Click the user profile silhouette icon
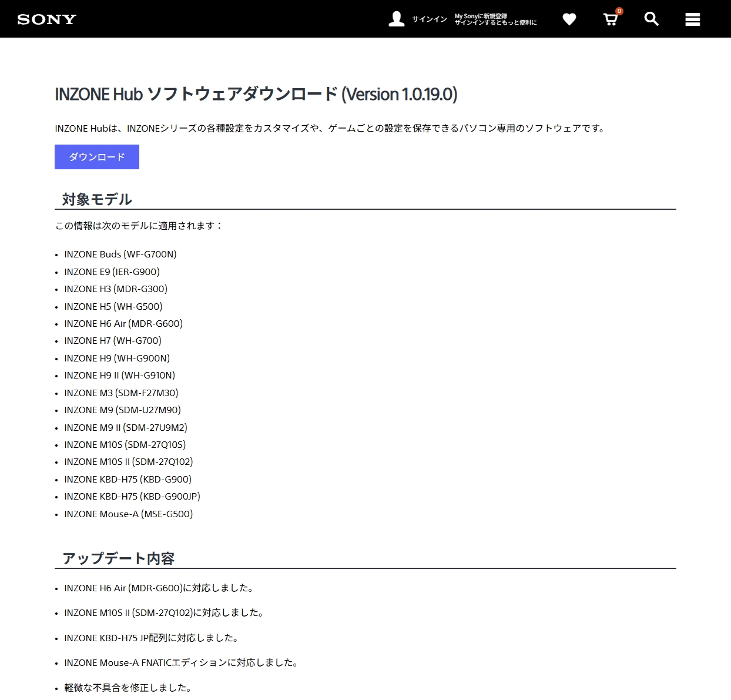 (x=397, y=19)
